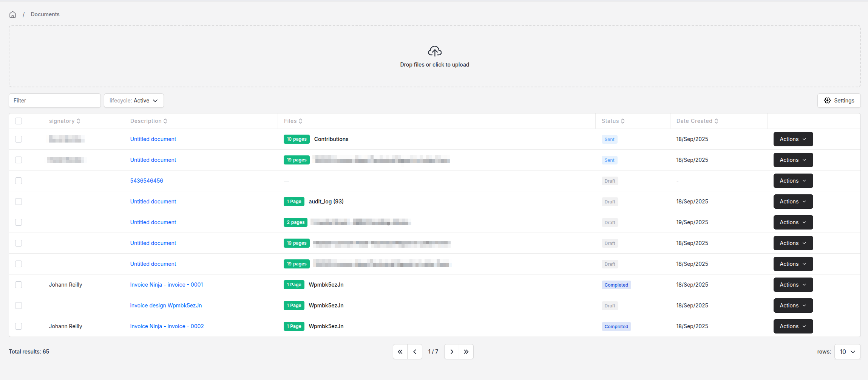Image resolution: width=868 pixels, height=380 pixels.
Task: Click the Filter text field
Action: click(55, 101)
